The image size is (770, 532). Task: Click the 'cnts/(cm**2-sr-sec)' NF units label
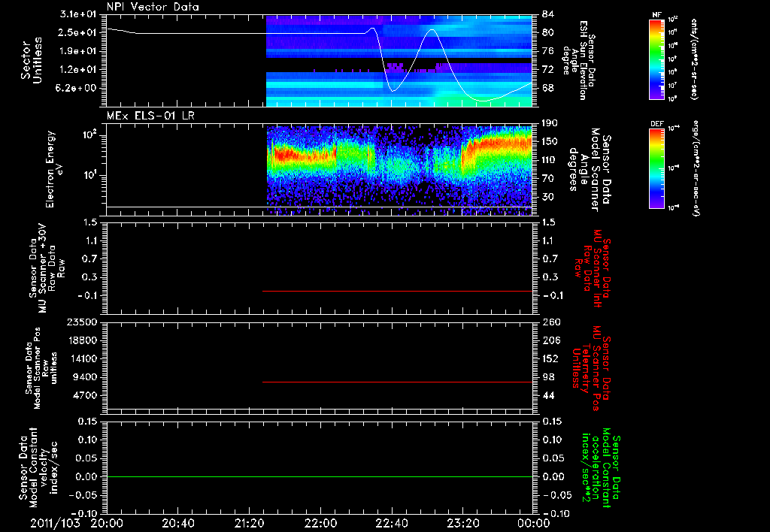pyautogui.click(x=694, y=59)
